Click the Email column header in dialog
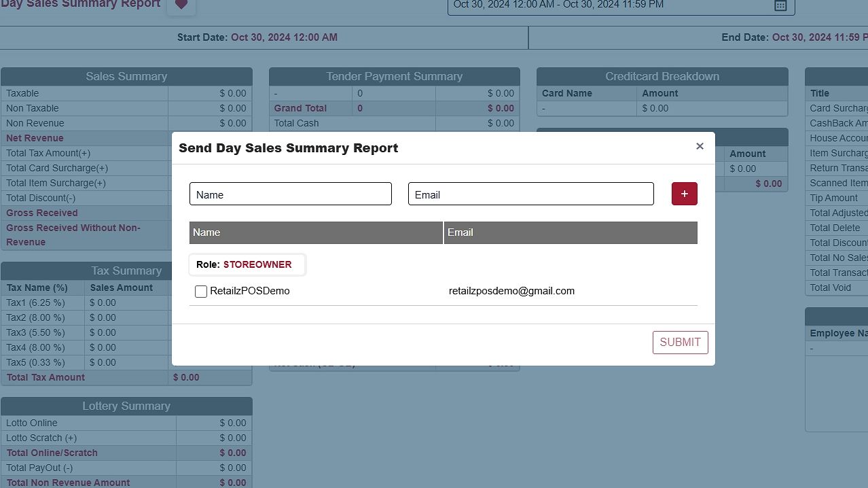 (x=571, y=232)
